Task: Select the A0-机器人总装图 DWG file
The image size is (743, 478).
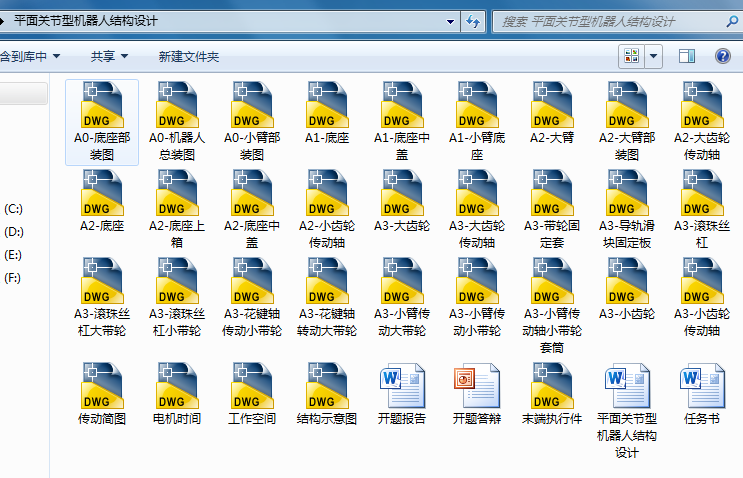Action: tap(177, 121)
